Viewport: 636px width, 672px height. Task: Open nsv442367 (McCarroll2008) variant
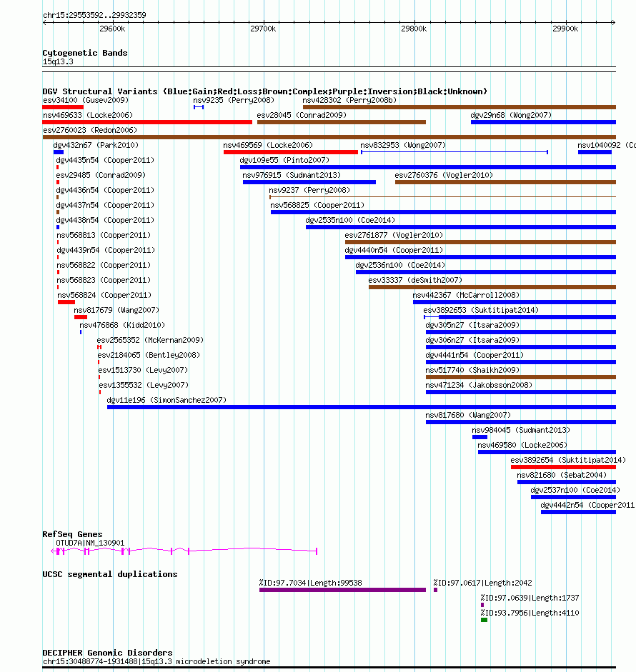(515, 302)
